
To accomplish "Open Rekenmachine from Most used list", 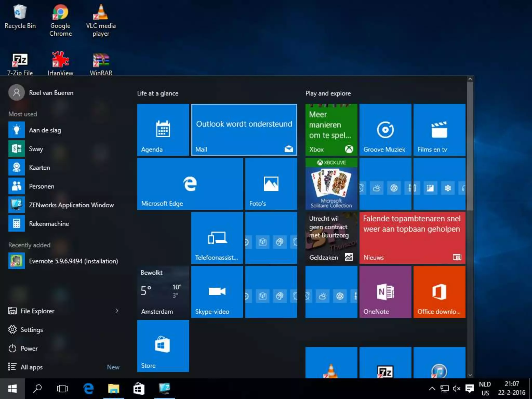I will pos(65,223).
